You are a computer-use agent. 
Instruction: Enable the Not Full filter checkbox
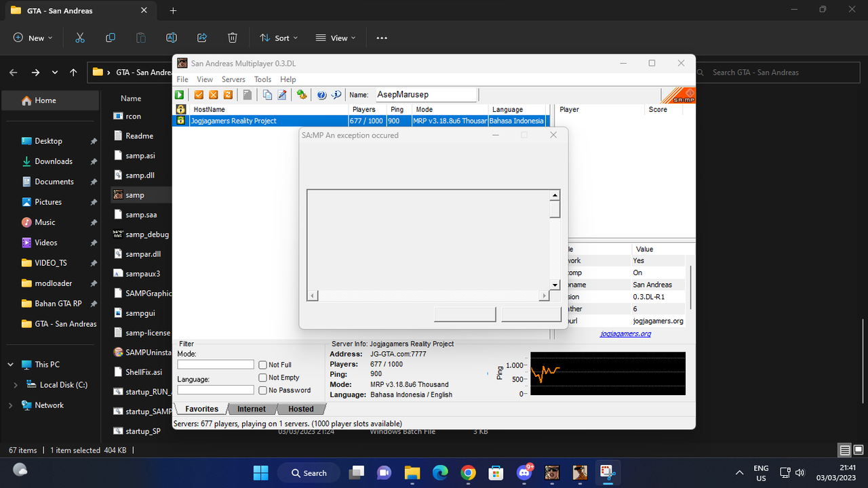262,365
